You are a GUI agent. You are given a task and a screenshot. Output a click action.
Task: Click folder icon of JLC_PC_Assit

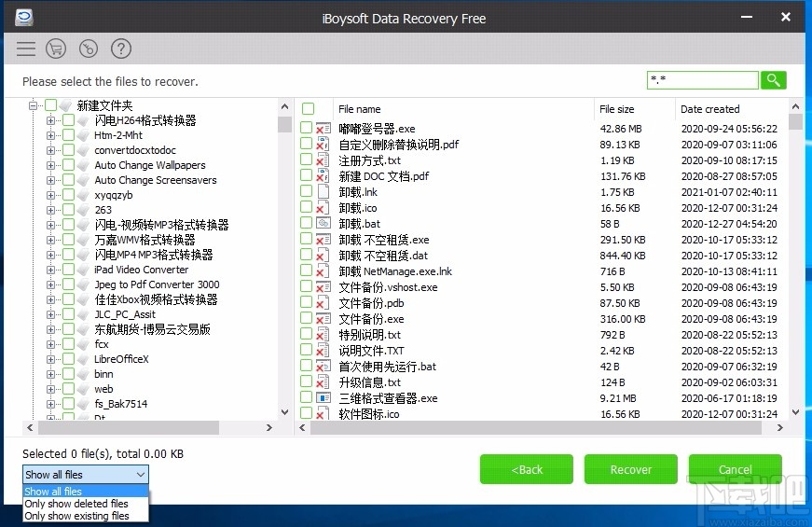tap(83, 314)
